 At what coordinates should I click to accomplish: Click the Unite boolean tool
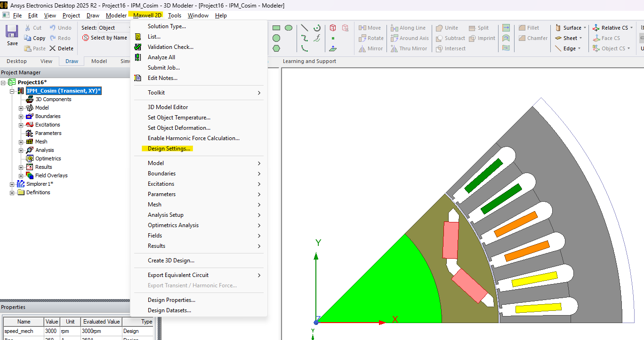446,28
